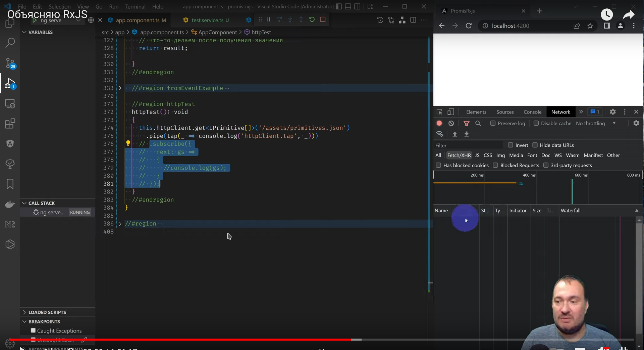Open the Terminal menu
The image size is (644, 350).
pyautogui.click(x=135, y=6)
